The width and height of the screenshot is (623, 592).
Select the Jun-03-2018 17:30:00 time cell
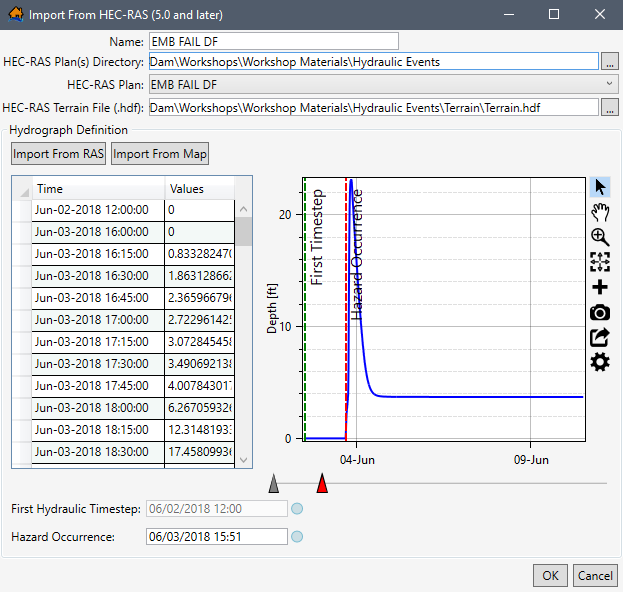[x=98, y=364]
